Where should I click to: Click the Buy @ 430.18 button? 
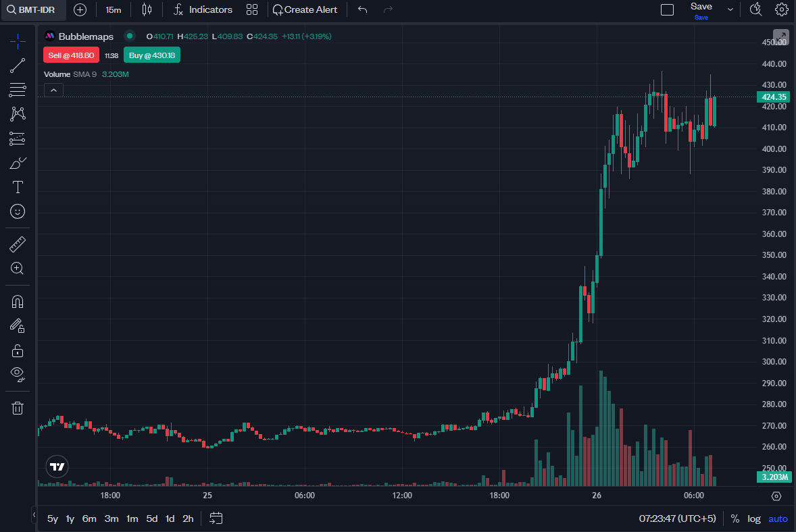152,55
